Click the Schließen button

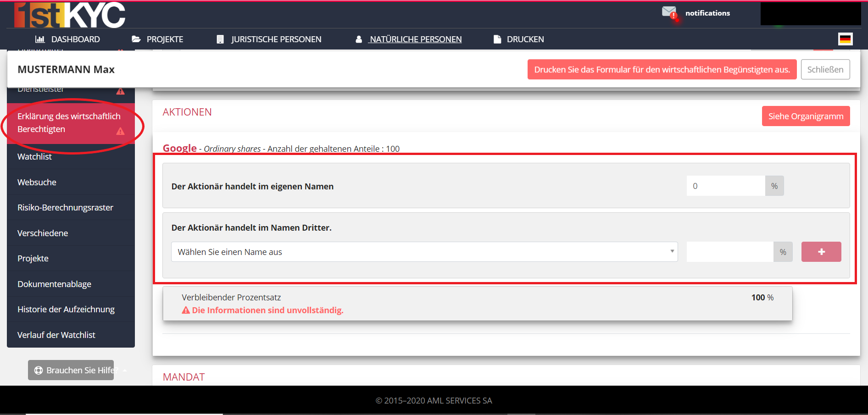tap(825, 69)
